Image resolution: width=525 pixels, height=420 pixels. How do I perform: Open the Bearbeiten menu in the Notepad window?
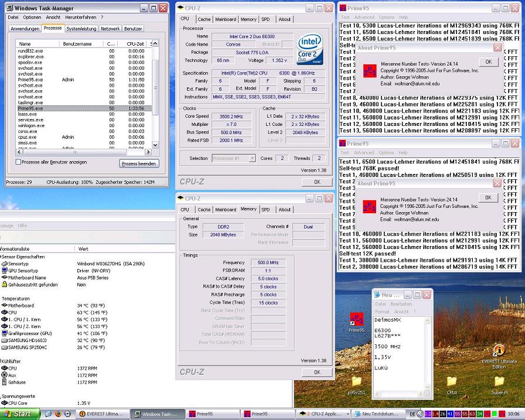pos(401,304)
